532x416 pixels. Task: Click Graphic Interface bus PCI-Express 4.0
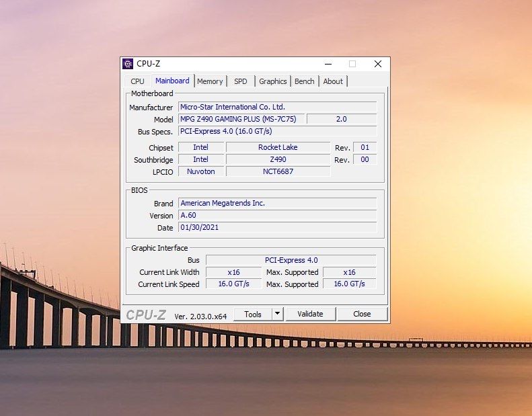click(291, 260)
